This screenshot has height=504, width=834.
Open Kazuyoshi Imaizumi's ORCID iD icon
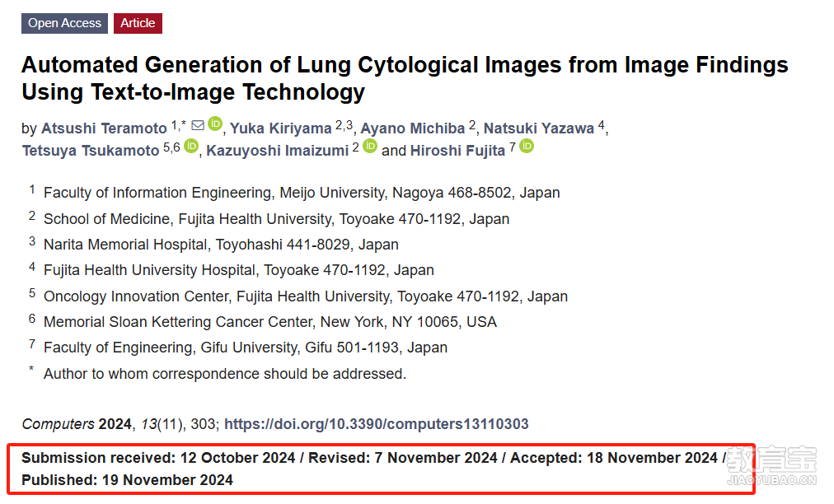(370, 146)
